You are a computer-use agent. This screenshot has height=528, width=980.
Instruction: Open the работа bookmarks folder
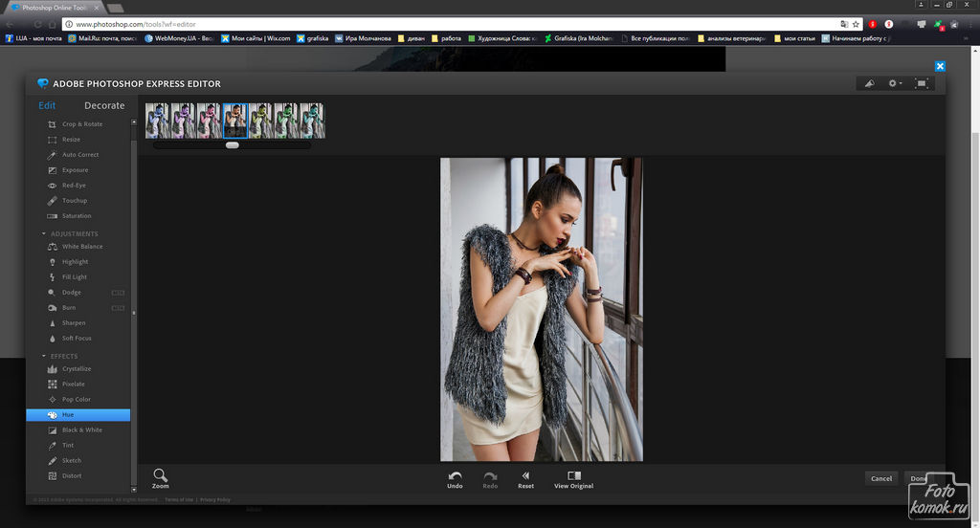point(446,38)
